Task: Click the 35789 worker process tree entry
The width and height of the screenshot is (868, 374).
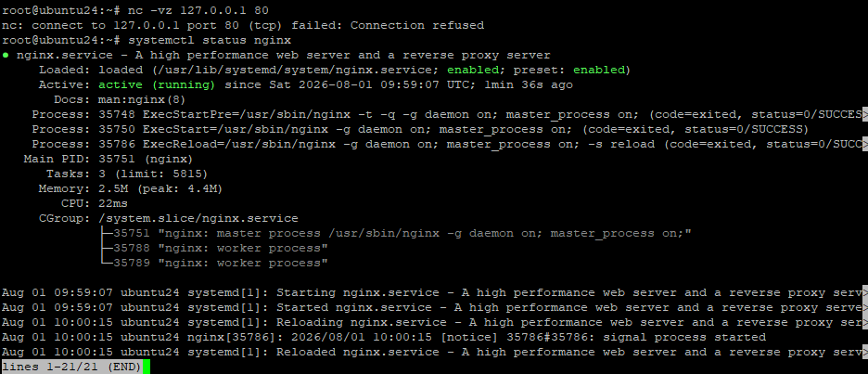Action: click(x=221, y=263)
